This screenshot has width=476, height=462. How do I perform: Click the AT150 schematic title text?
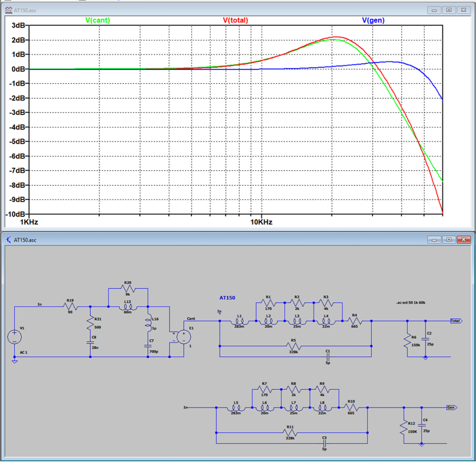227,298
